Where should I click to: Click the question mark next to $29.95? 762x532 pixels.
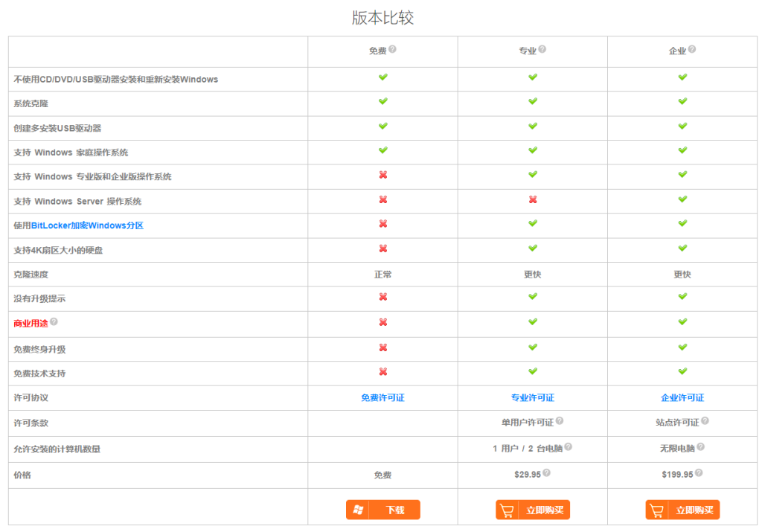pos(548,472)
